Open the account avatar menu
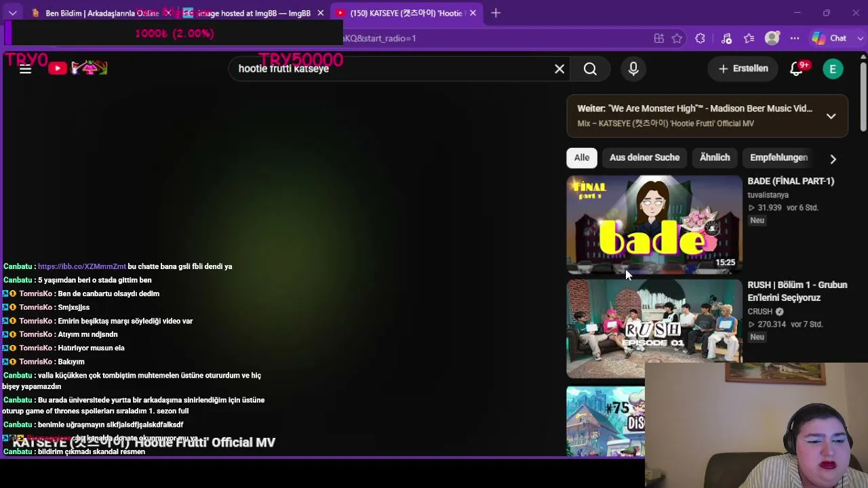 pos(833,68)
